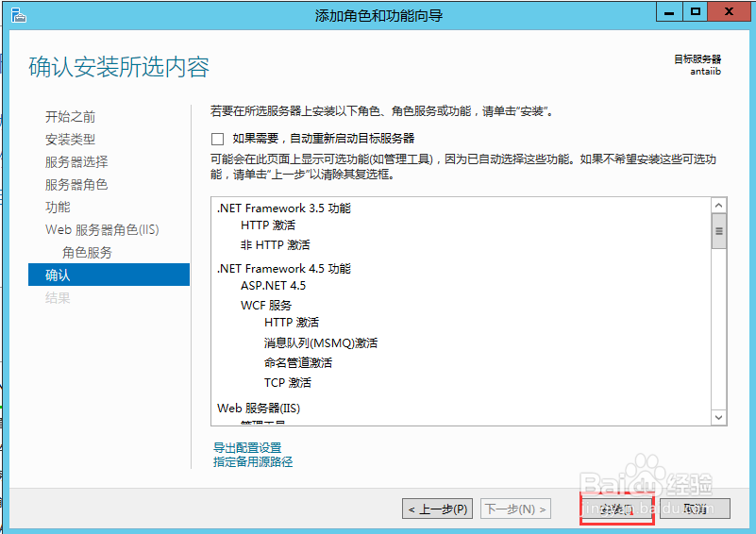Open Web 服务器角色(IIS) step
This screenshot has height=534, width=756.
pos(102,230)
